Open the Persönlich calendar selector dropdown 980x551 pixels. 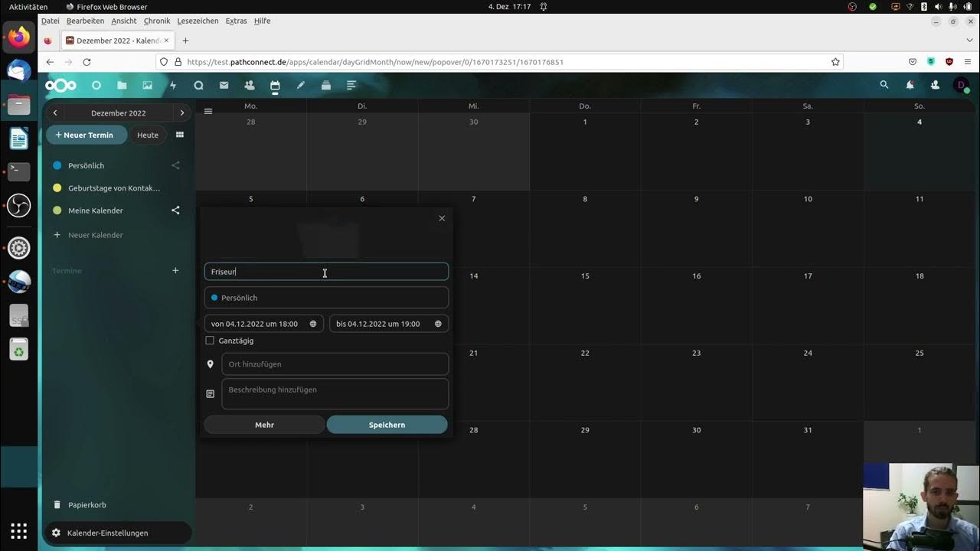pyautogui.click(x=326, y=298)
